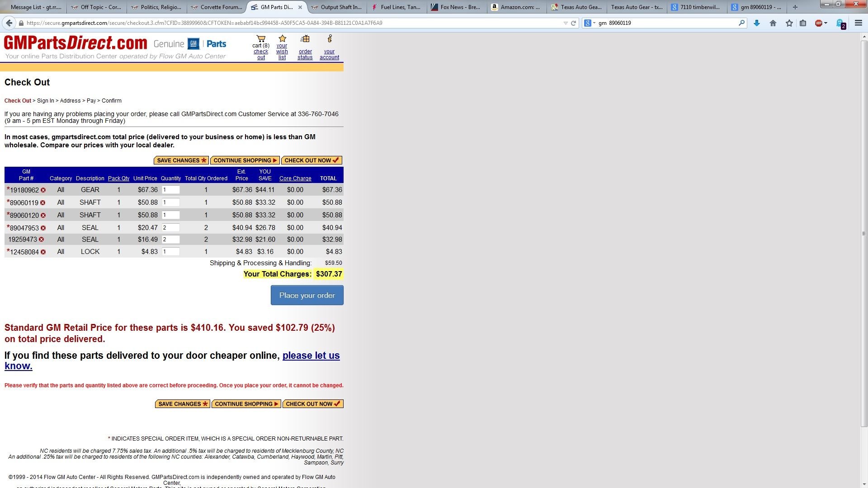Expand the search engine selector dropdown
Image resolution: width=868 pixels, height=488 pixels.
pos(594,23)
